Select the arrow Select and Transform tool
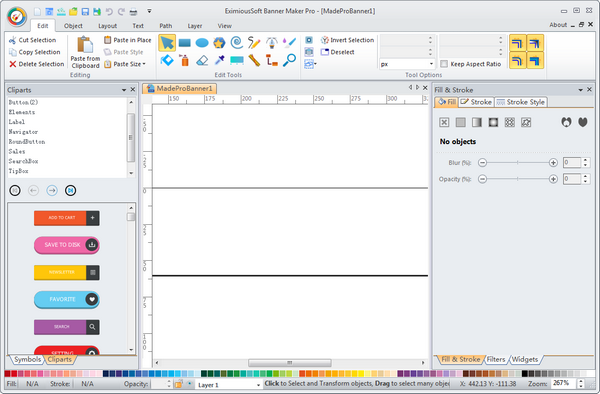600x394 pixels. [167, 42]
